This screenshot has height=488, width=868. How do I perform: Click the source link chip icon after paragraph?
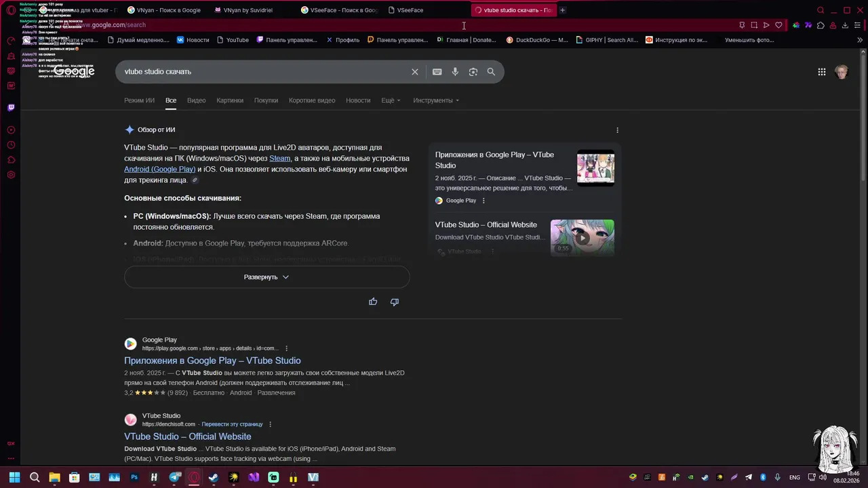pyautogui.click(x=195, y=180)
